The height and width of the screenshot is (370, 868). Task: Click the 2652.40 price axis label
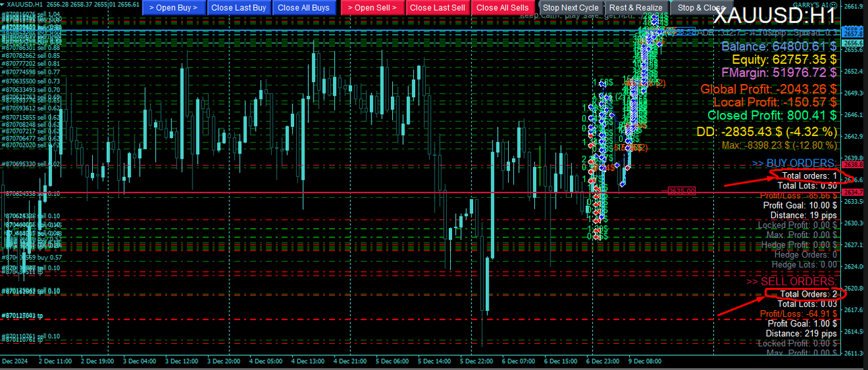coord(853,71)
